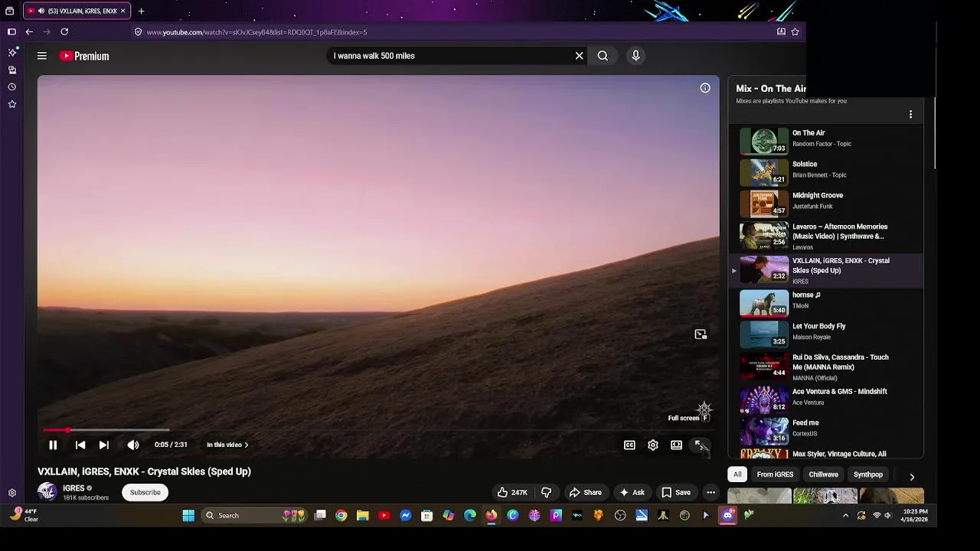980x551 pixels.
Task: Reload the page
Action: click(64, 32)
